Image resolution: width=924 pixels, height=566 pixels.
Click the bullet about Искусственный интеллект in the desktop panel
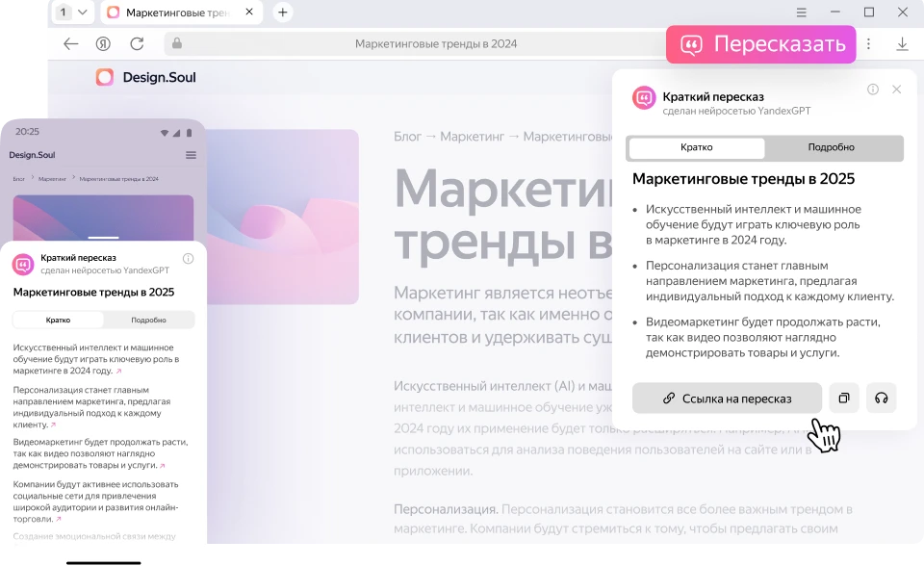click(753, 224)
